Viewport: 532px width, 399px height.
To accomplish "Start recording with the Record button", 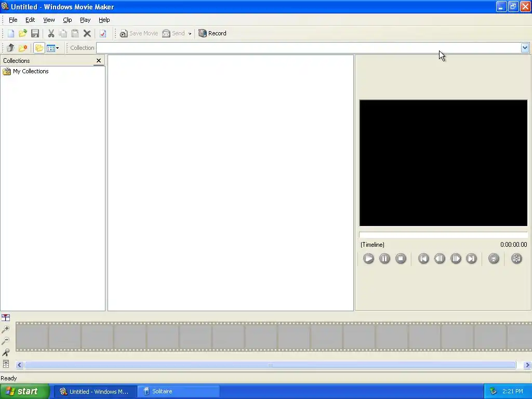I will [212, 33].
